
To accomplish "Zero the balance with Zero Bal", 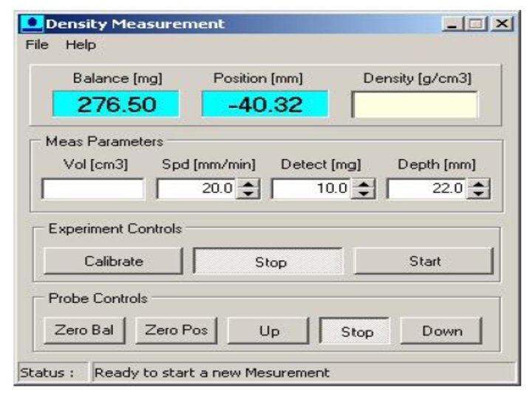I will click(x=84, y=330).
